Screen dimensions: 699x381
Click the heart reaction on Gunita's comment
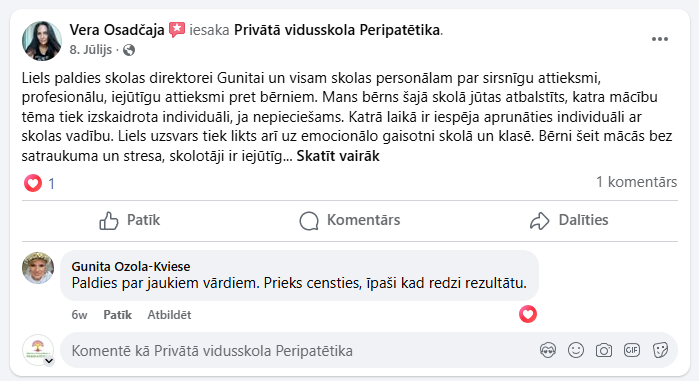click(528, 314)
